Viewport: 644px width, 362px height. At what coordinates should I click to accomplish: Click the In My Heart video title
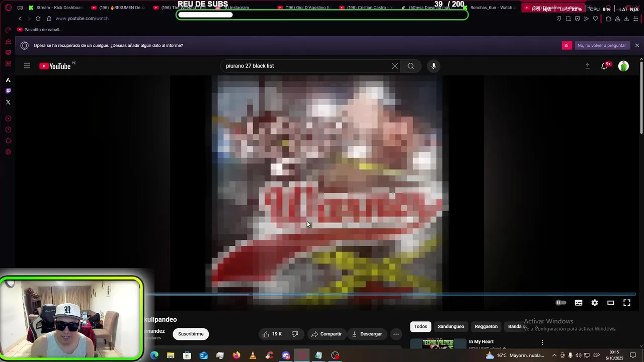(x=481, y=342)
